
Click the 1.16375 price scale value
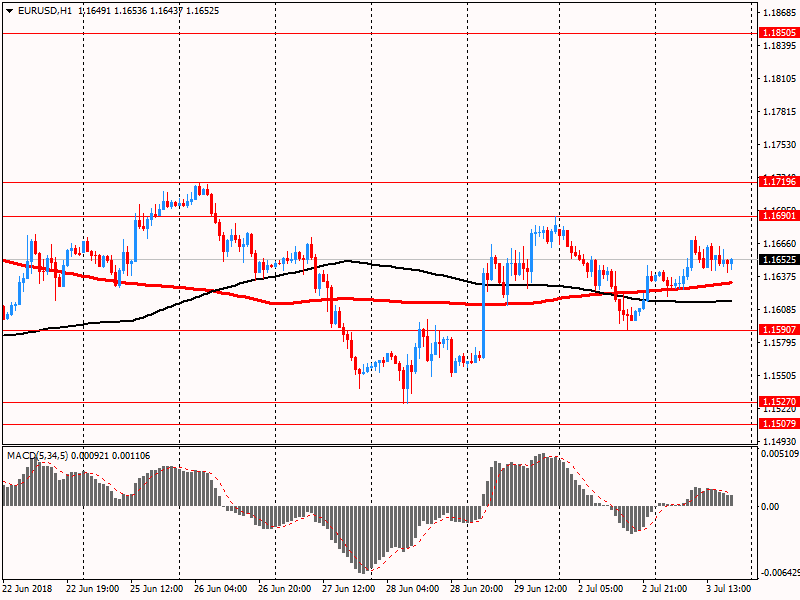(x=779, y=277)
